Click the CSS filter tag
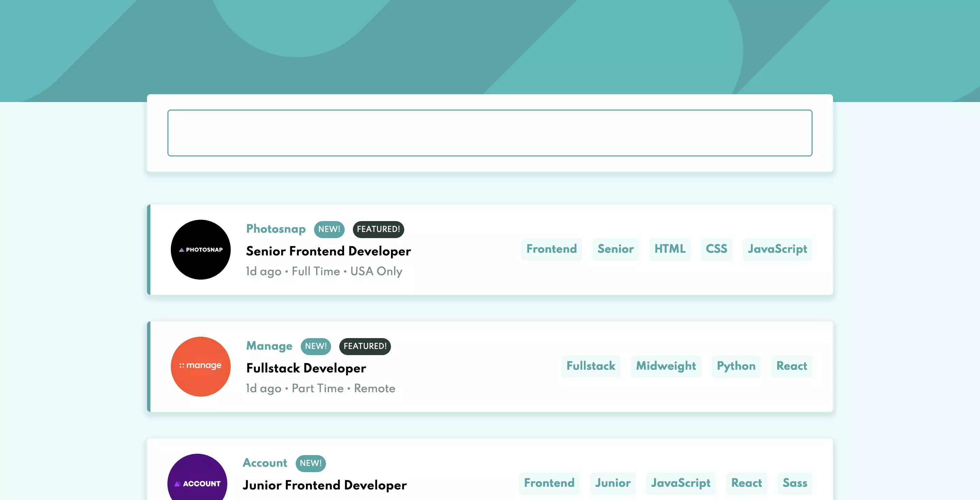 click(716, 249)
